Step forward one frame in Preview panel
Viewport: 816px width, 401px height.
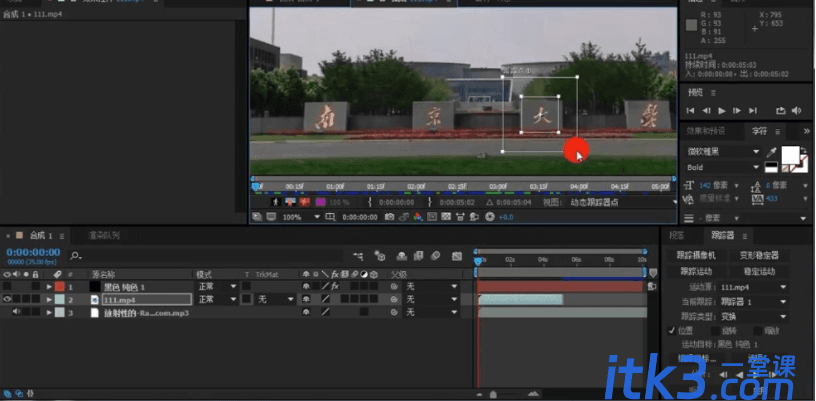pyautogui.click(x=737, y=111)
